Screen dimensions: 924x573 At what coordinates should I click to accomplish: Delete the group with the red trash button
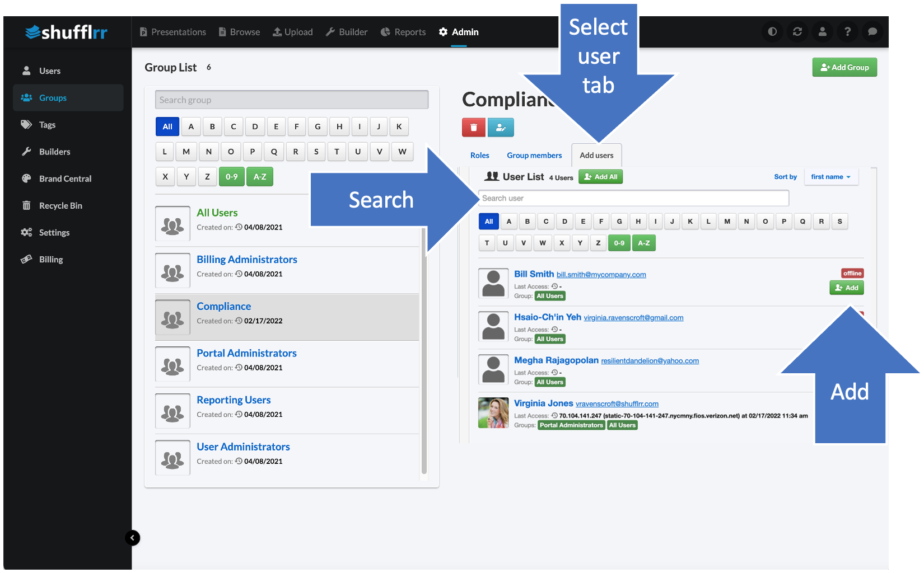click(x=474, y=128)
